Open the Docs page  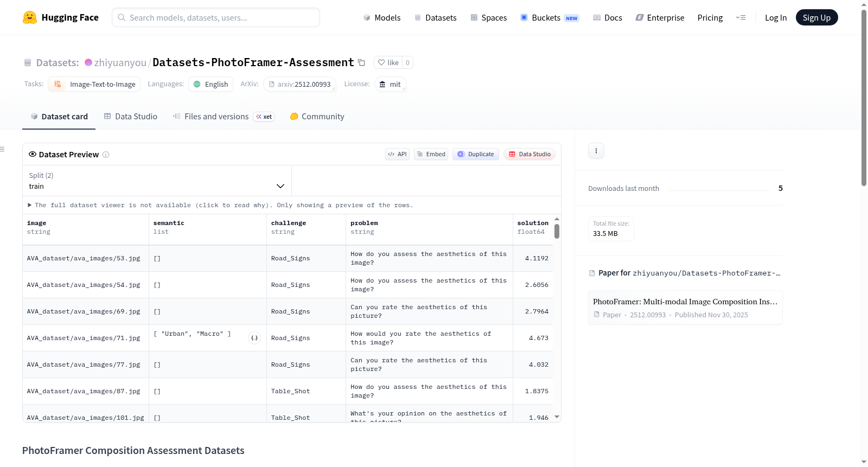pos(608,18)
